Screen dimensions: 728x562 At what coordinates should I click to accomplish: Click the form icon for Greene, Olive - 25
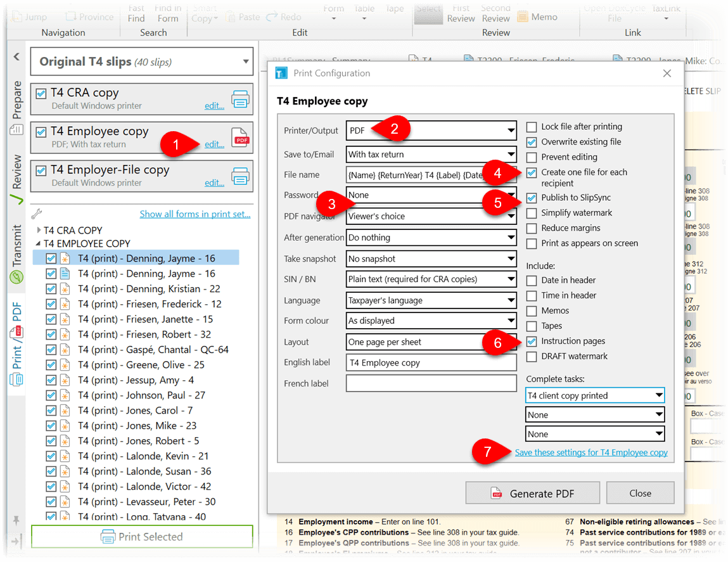65,365
